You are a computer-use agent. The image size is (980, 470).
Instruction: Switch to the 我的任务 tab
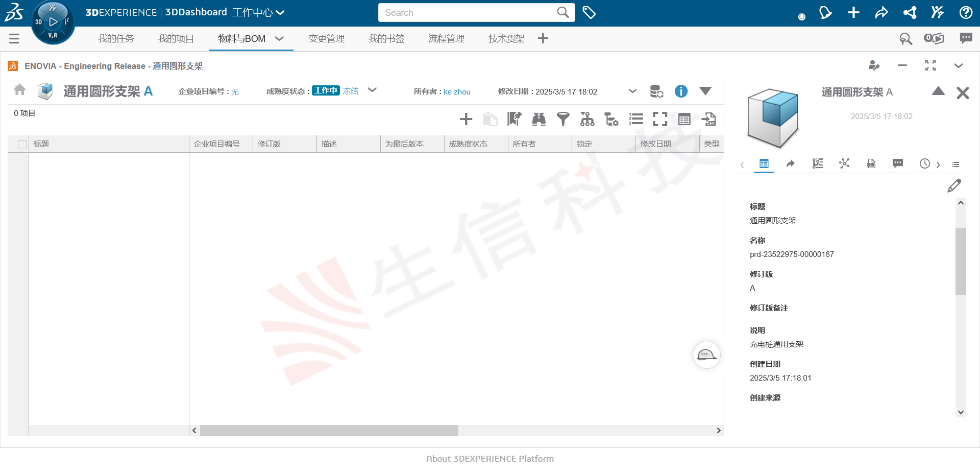pyautogui.click(x=116, y=38)
